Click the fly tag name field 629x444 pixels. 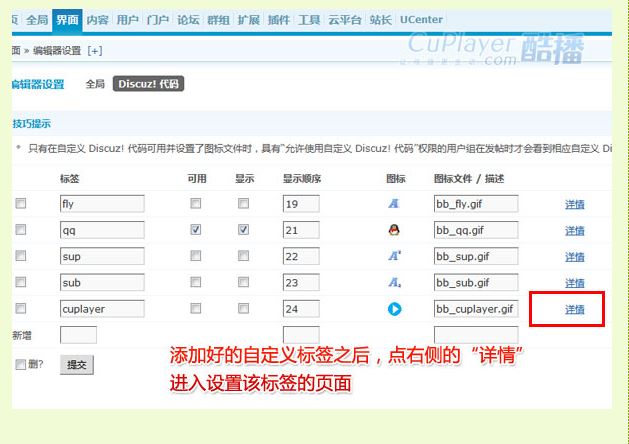pos(102,204)
